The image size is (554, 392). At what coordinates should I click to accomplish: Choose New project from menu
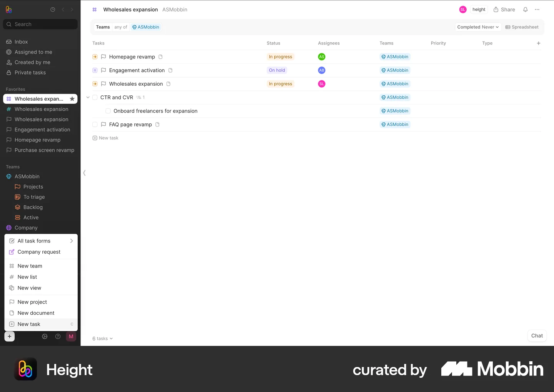pyautogui.click(x=41, y=302)
